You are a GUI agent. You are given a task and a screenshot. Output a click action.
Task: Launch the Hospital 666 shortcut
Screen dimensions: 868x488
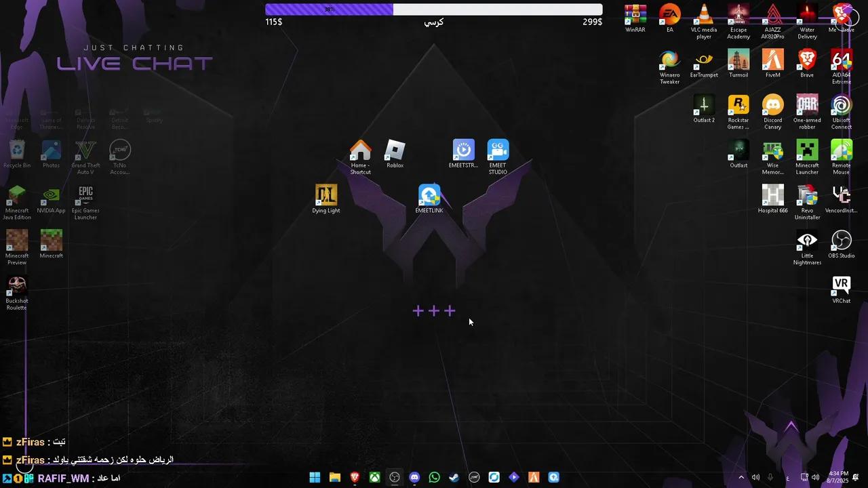coord(772,199)
